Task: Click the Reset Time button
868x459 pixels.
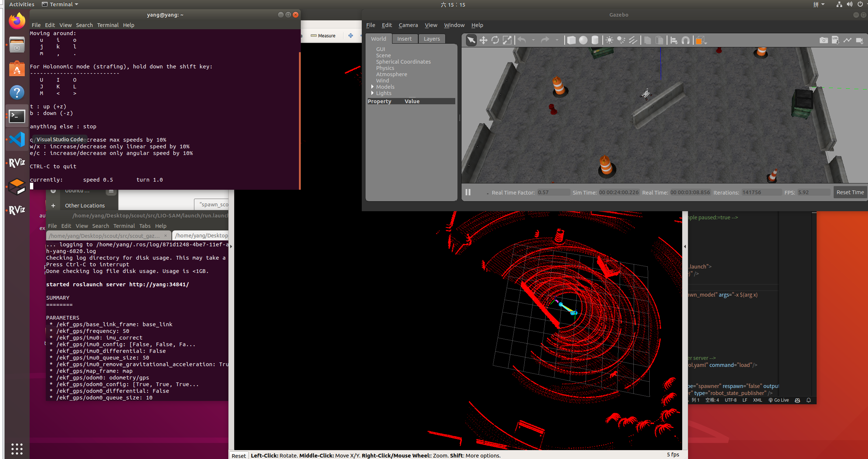Action: [850, 192]
